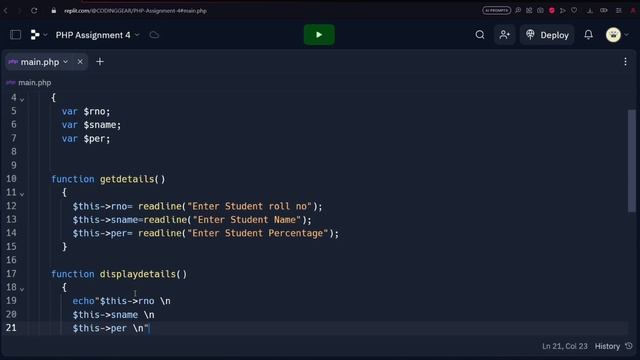Image resolution: width=640 pixels, height=360 pixels.
Task: Click the echo statement on line 19
Action: 122,301
